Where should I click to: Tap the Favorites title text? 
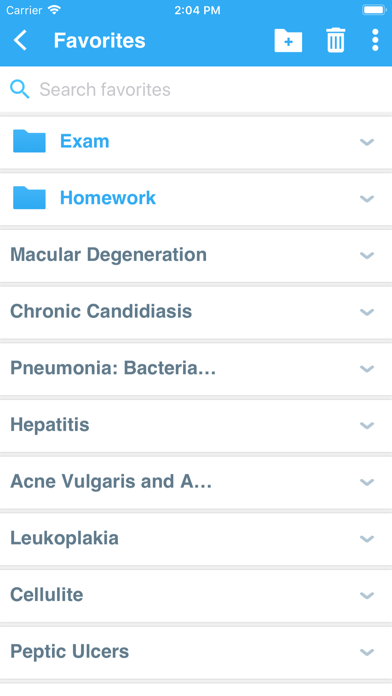tap(99, 40)
